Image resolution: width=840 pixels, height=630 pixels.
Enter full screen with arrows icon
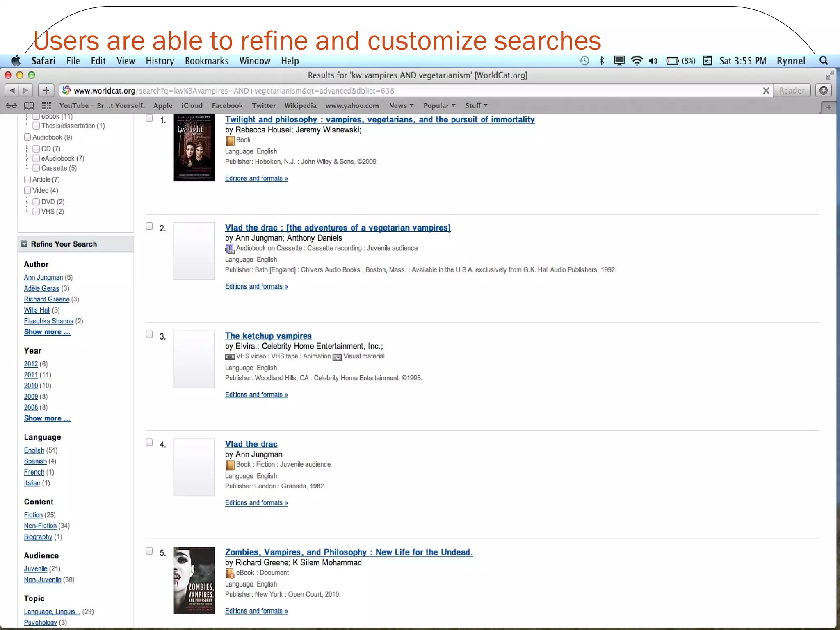830,75
